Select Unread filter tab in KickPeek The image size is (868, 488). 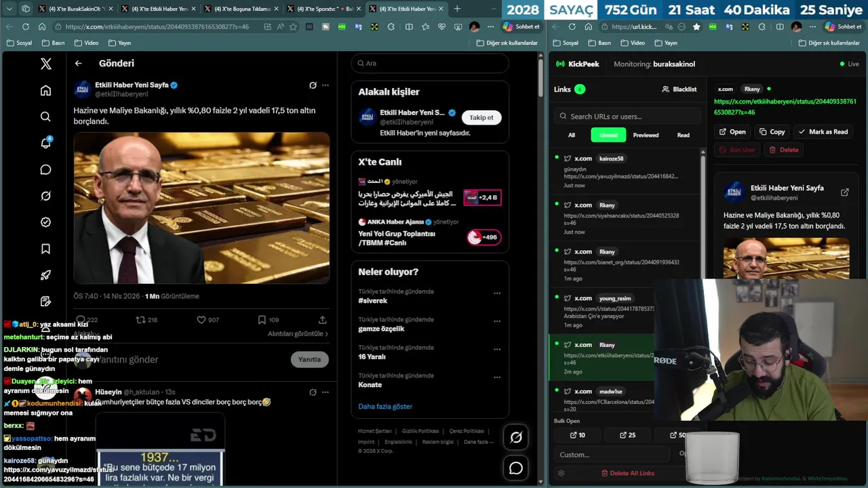[608, 135]
